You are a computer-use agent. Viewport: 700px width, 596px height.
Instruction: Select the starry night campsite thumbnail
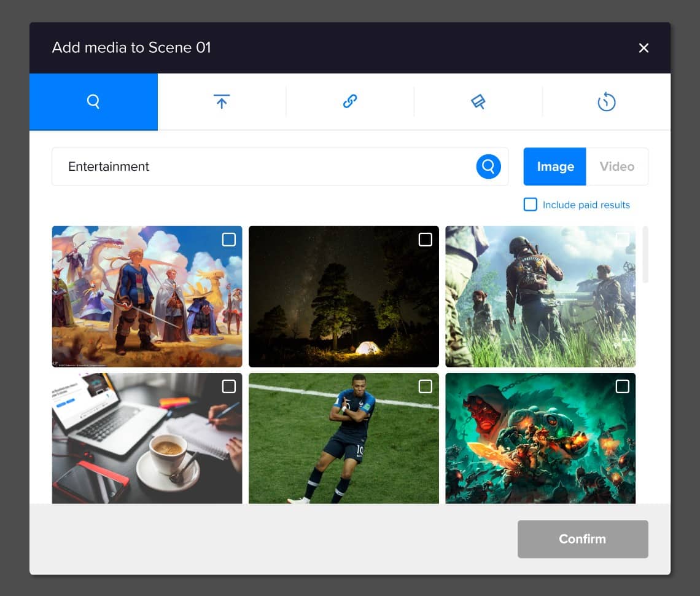click(x=344, y=297)
